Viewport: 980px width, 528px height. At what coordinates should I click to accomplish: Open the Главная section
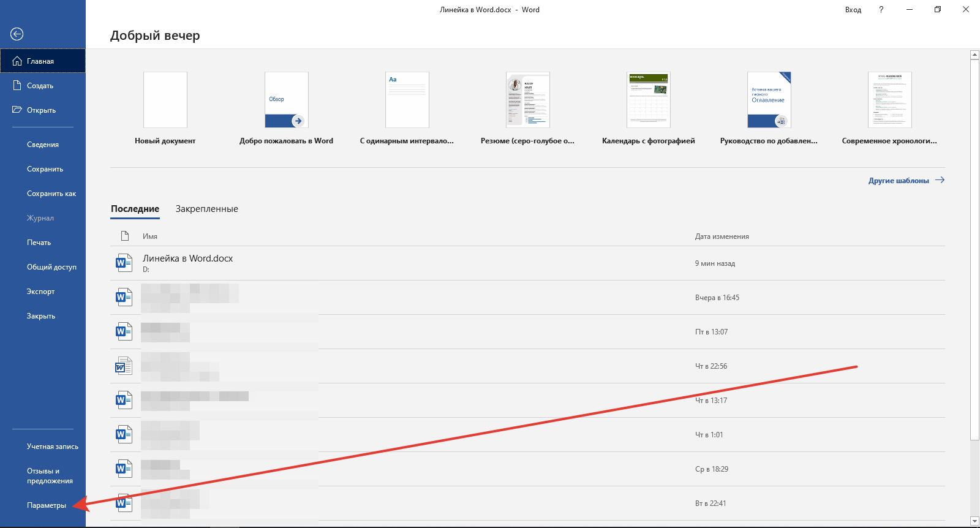(x=43, y=61)
